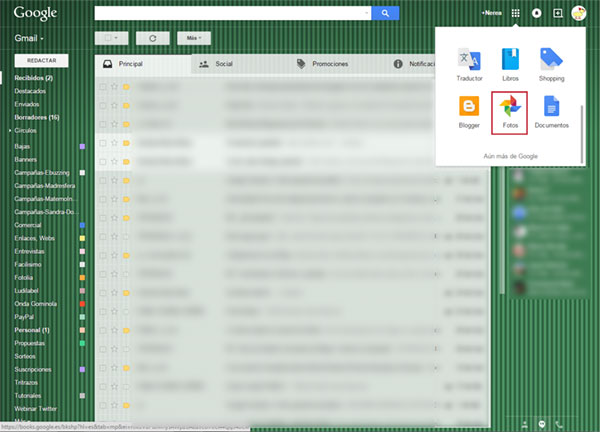
Task: Open the contacts person icon in chat bar
Action: [525, 424]
